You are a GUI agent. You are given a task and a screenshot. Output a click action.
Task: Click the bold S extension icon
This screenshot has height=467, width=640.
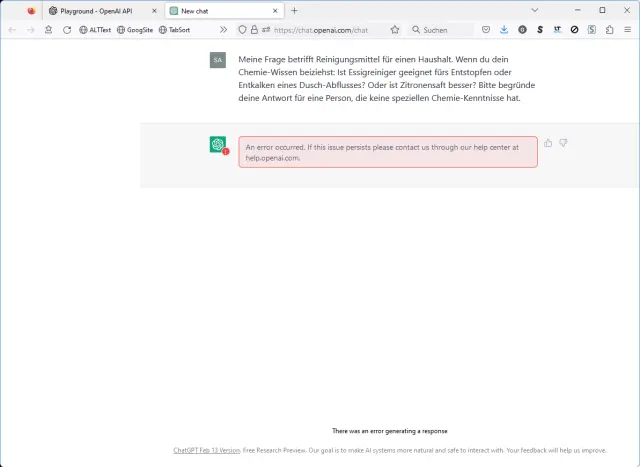540,30
